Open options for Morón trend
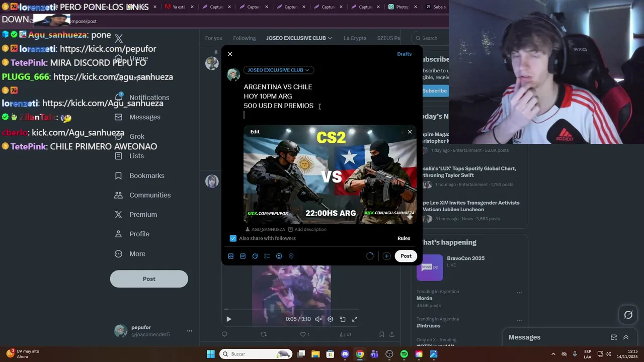The image size is (644, 362). coord(519,293)
